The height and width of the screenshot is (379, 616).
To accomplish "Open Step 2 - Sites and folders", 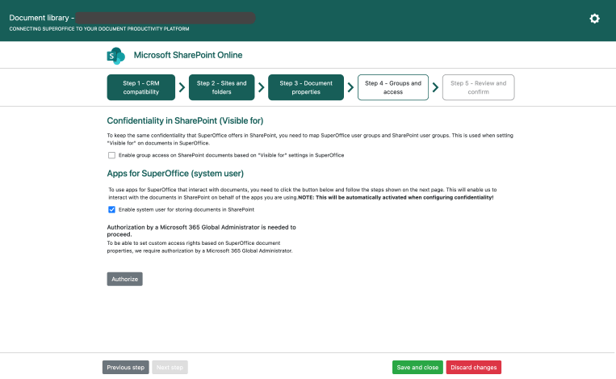I will [x=222, y=87].
